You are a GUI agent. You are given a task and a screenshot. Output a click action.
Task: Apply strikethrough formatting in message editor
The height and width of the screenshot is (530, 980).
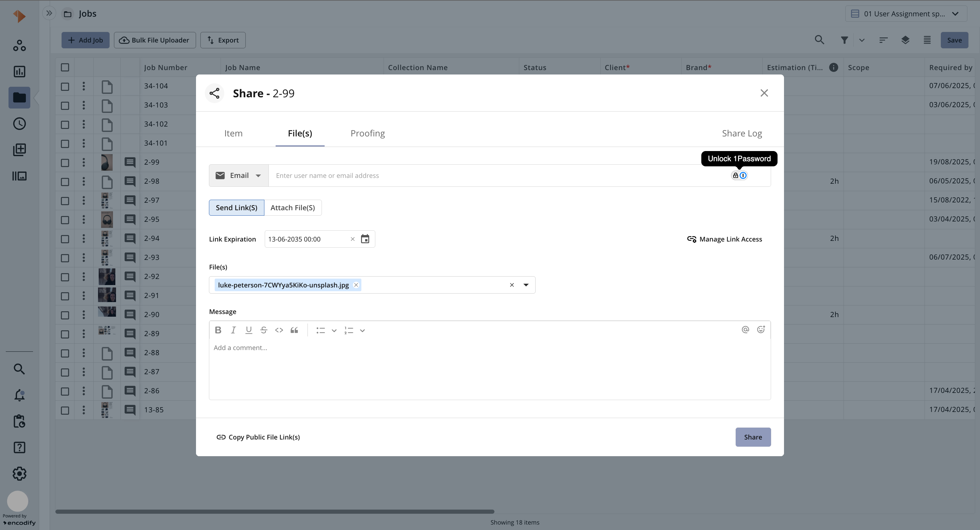[264, 330]
